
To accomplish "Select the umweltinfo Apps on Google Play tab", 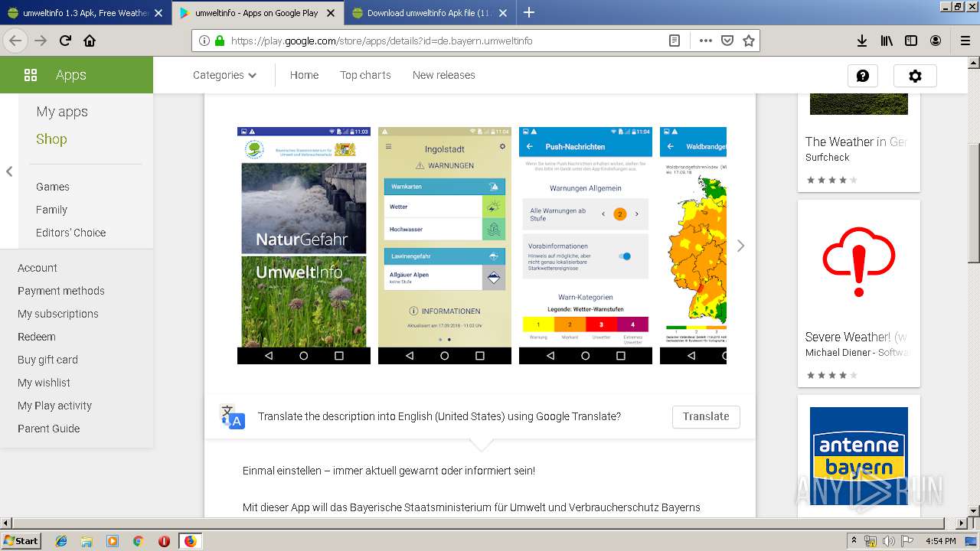I will [258, 13].
